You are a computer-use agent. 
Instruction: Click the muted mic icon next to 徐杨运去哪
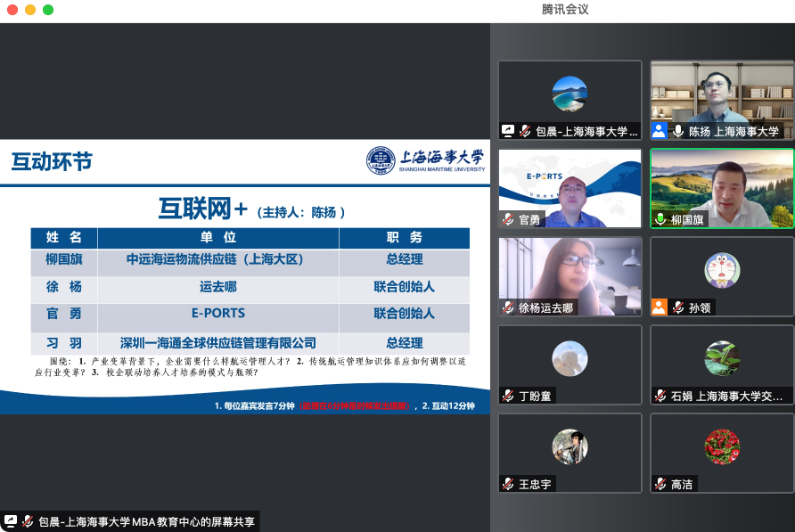click(508, 307)
